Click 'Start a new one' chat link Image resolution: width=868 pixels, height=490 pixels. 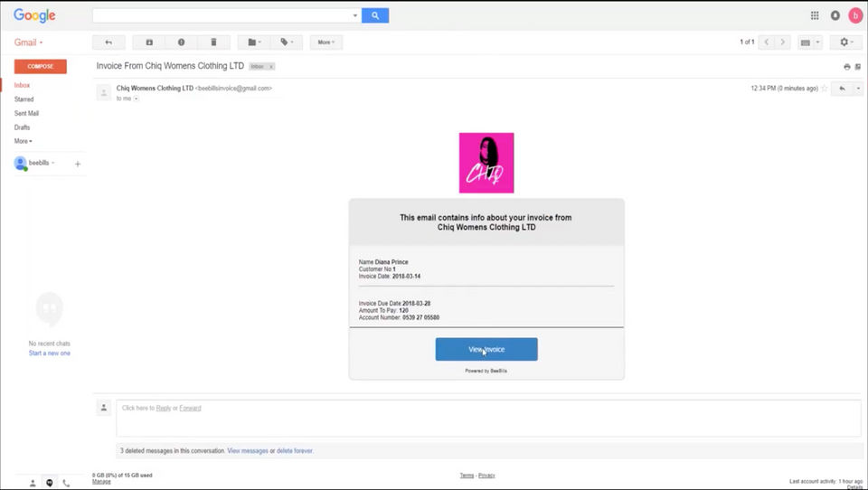[x=49, y=353]
